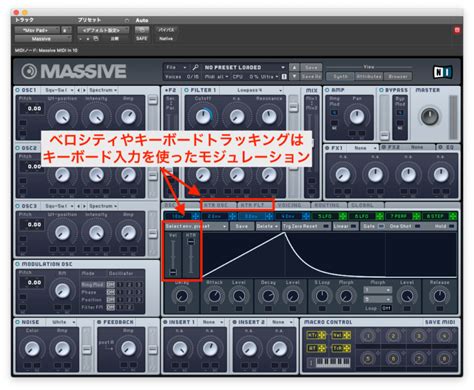Toggle OSC3 power button
474x390 pixels.
[18, 206]
